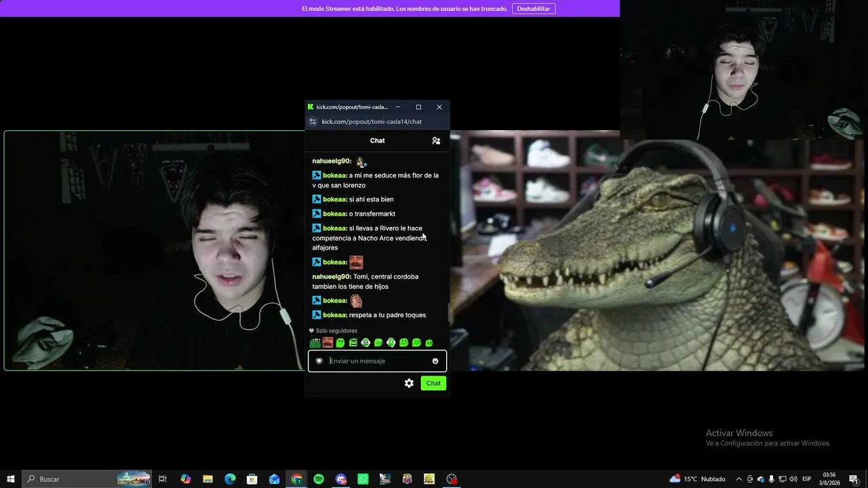868x488 pixels.
Task: Switch to Google Chrome on the taskbar
Action: tap(296, 479)
